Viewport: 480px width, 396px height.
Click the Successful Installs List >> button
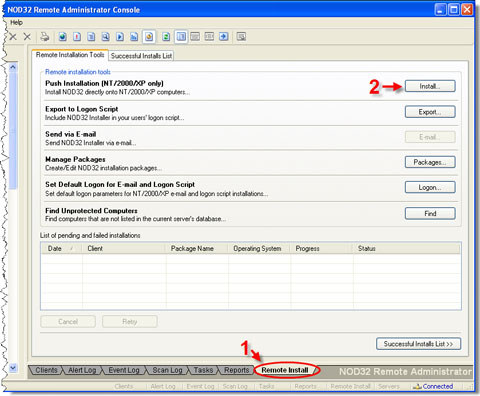tap(418, 344)
